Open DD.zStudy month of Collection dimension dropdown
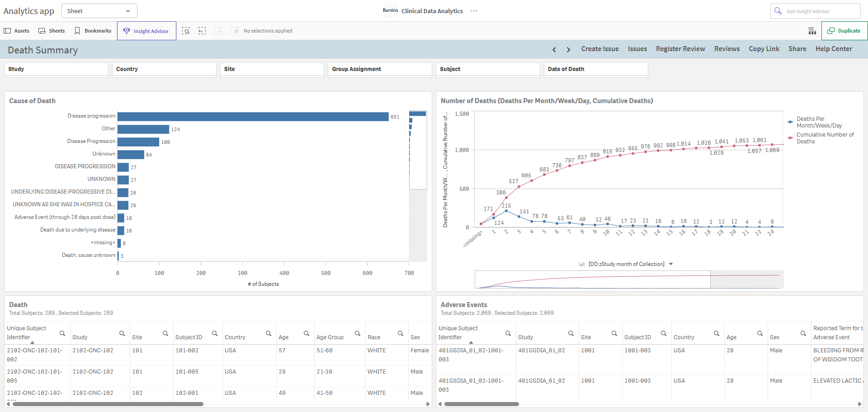The height and width of the screenshot is (412, 868). (x=626, y=264)
